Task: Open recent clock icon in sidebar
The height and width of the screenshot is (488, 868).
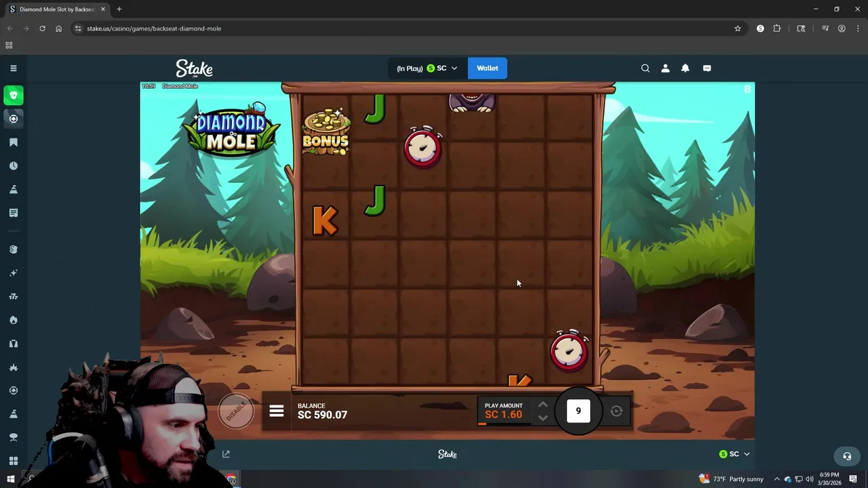Action: click(13, 166)
